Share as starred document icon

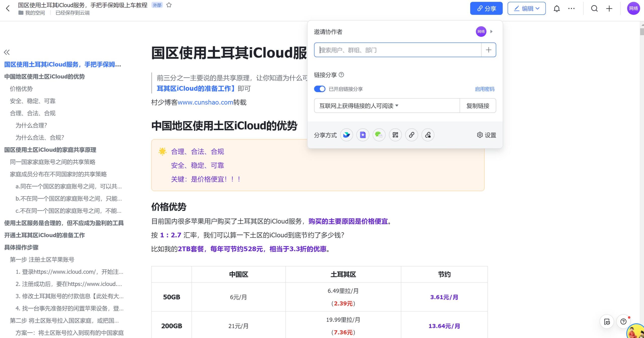coord(363,135)
